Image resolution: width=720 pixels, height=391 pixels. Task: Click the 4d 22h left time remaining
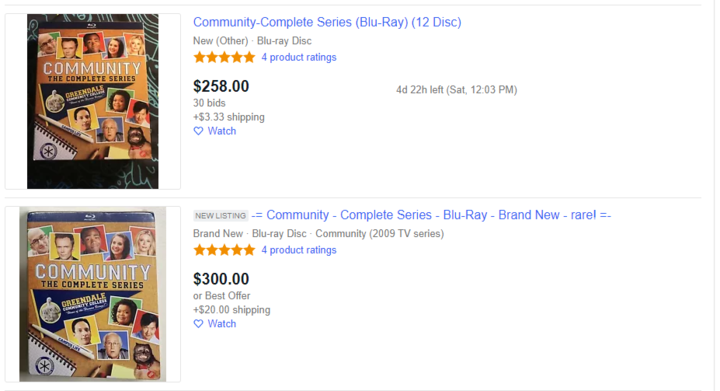pos(456,89)
